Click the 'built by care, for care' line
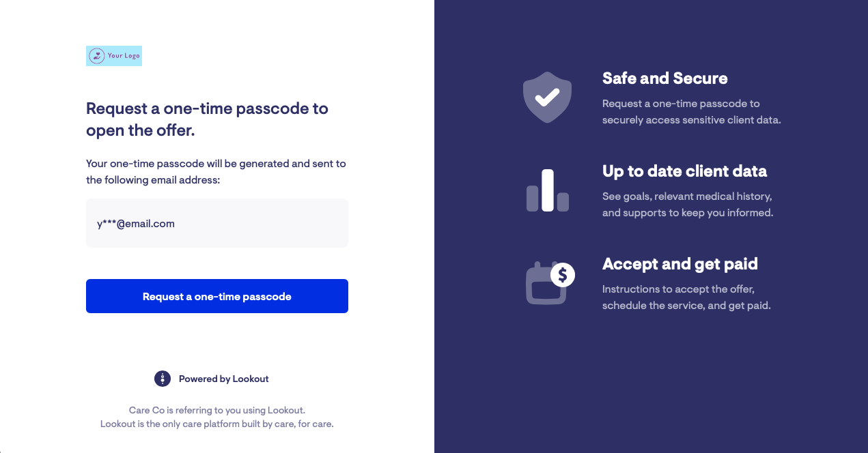The image size is (868, 453). pos(217,424)
